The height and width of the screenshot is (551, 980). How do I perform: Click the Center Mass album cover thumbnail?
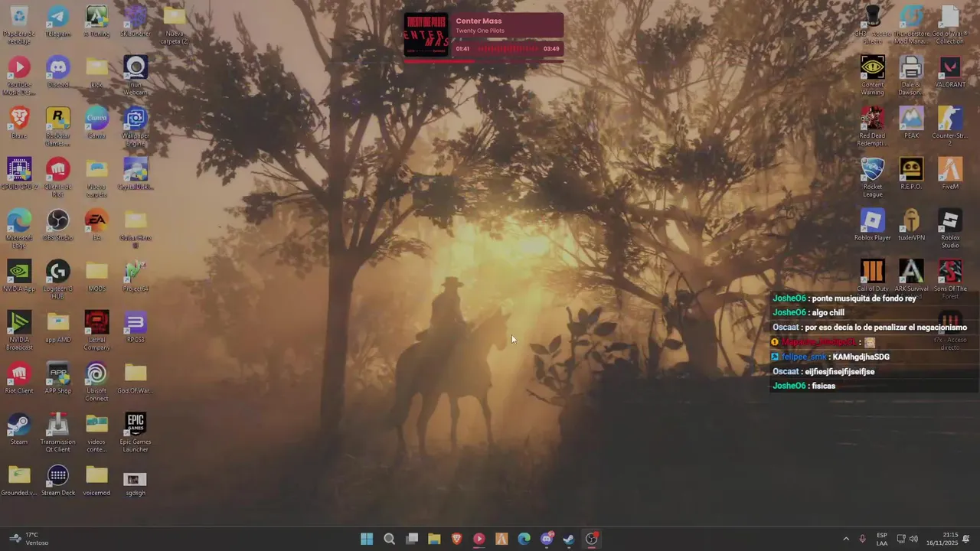(426, 34)
